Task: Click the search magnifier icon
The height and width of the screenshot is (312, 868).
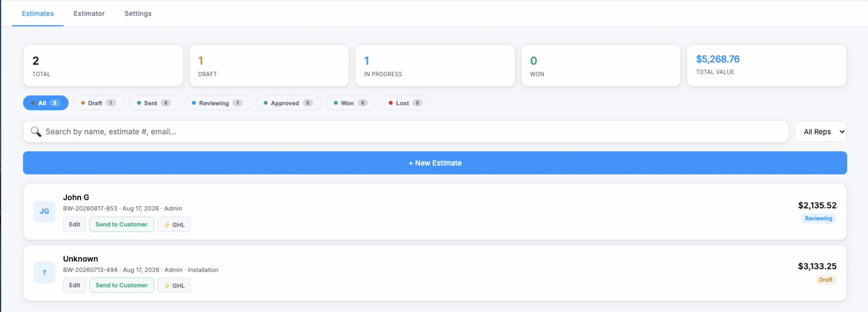Action: 36,132
